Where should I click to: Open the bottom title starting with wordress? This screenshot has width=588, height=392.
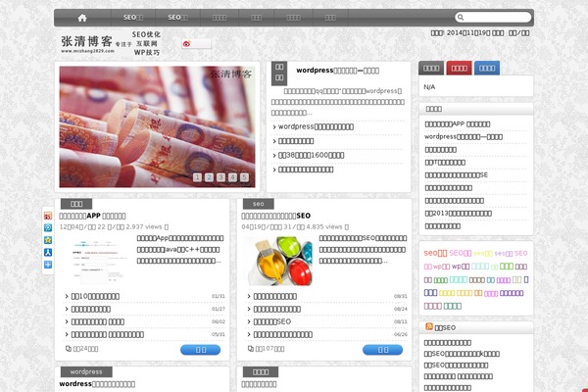tap(97, 384)
